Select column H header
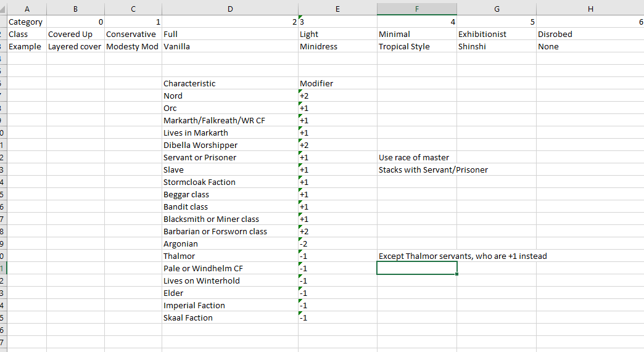Image resolution: width=644 pixels, height=352 pixels. click(590, 9)
